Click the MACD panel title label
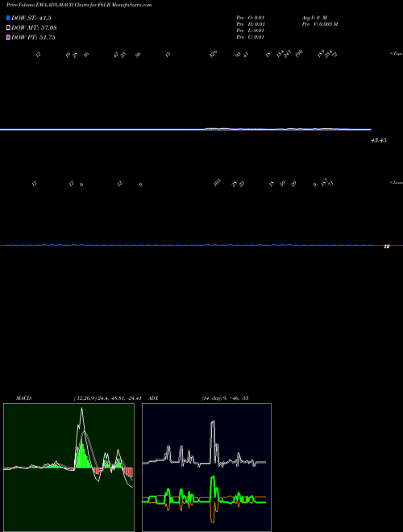 [x=24, y=398]
